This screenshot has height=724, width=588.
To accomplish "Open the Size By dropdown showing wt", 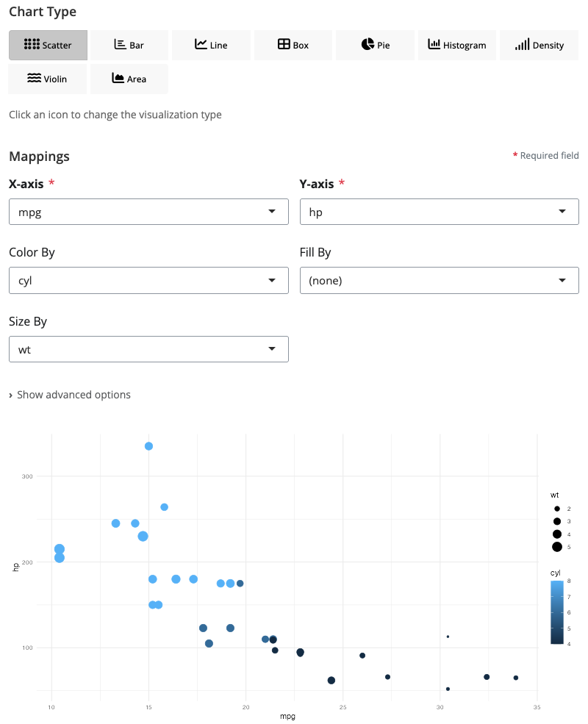I will pos(148,349).
